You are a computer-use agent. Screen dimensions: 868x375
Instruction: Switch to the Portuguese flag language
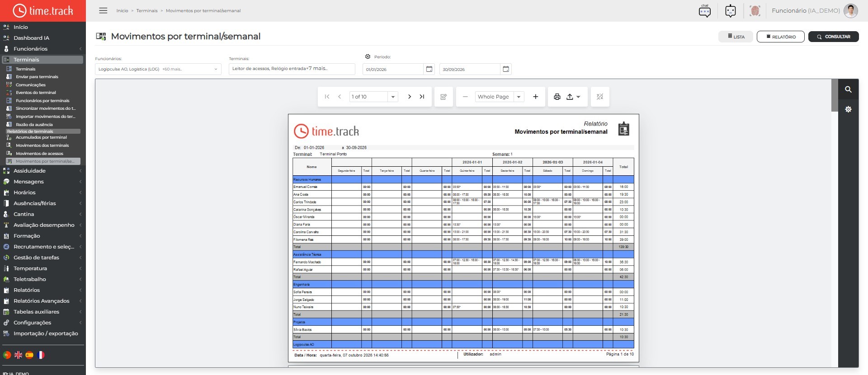coord(7,355)
